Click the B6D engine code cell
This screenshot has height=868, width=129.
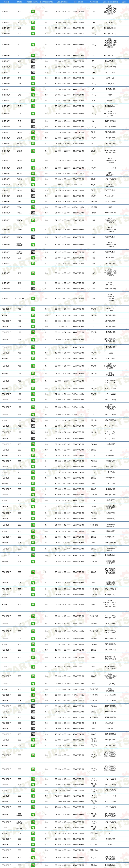[110, 207]
